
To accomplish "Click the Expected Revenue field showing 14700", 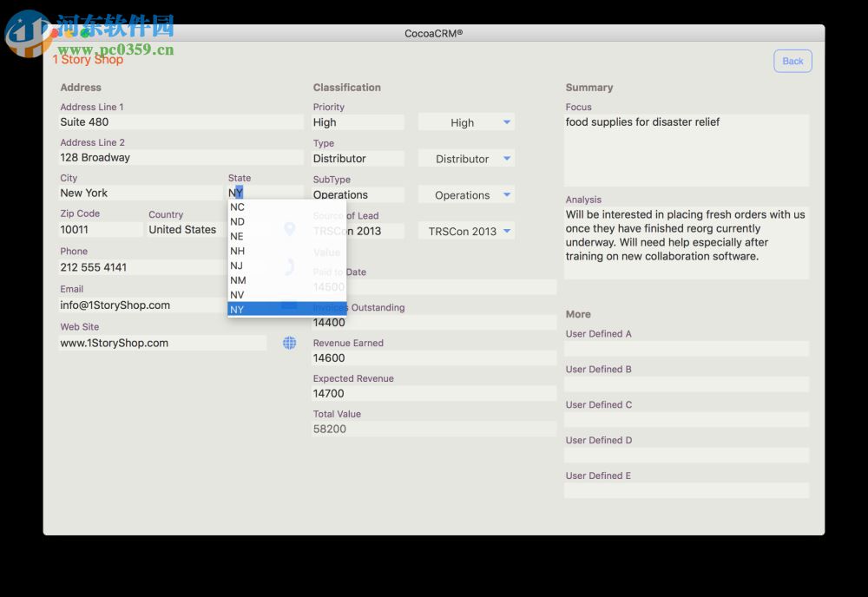I will pyautogui.click(x=434, y=393).
